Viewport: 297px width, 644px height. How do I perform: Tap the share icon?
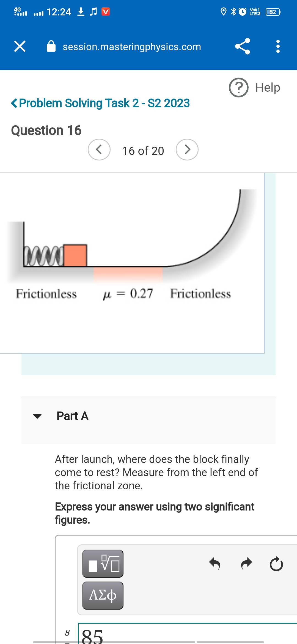pos(242,47)
